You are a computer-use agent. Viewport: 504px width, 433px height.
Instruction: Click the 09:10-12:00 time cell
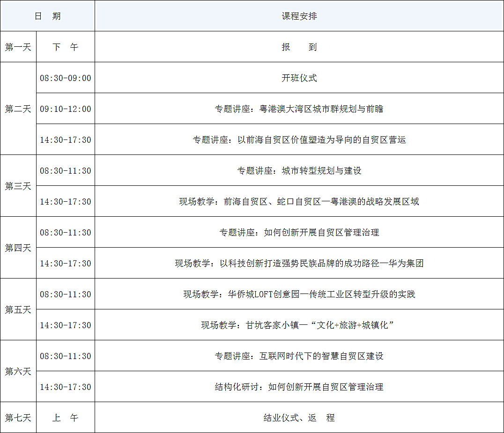pyautogui.click(x=66, y=109)
